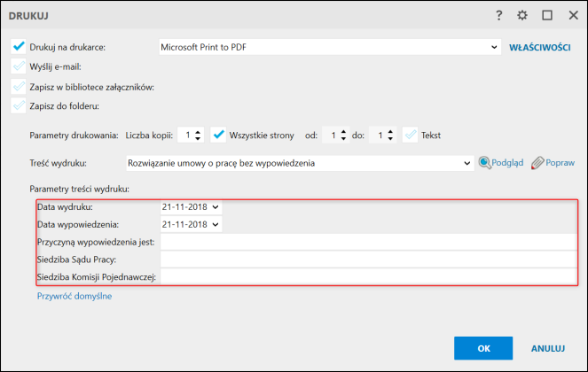Open dialog settings gear icon
This screenshot has width=588, height=372.
[522, 15]
